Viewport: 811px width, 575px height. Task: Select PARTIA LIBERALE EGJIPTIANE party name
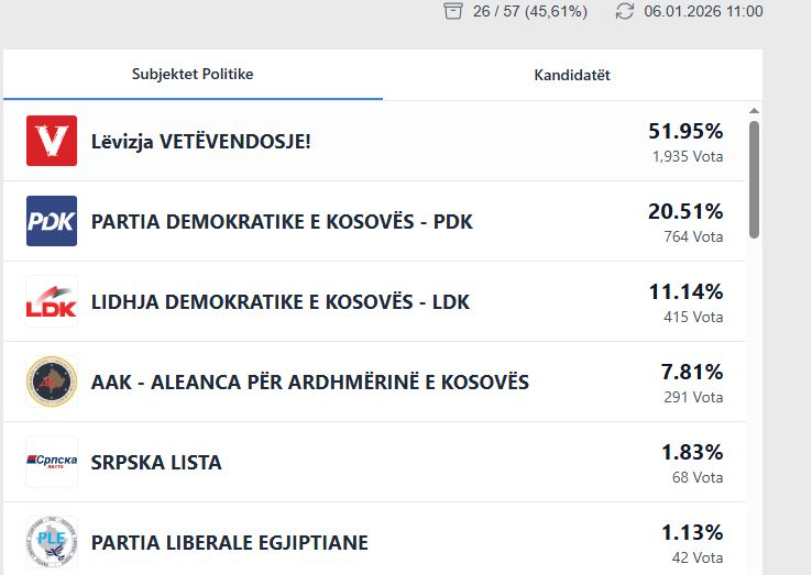click(x=229, y=543)
